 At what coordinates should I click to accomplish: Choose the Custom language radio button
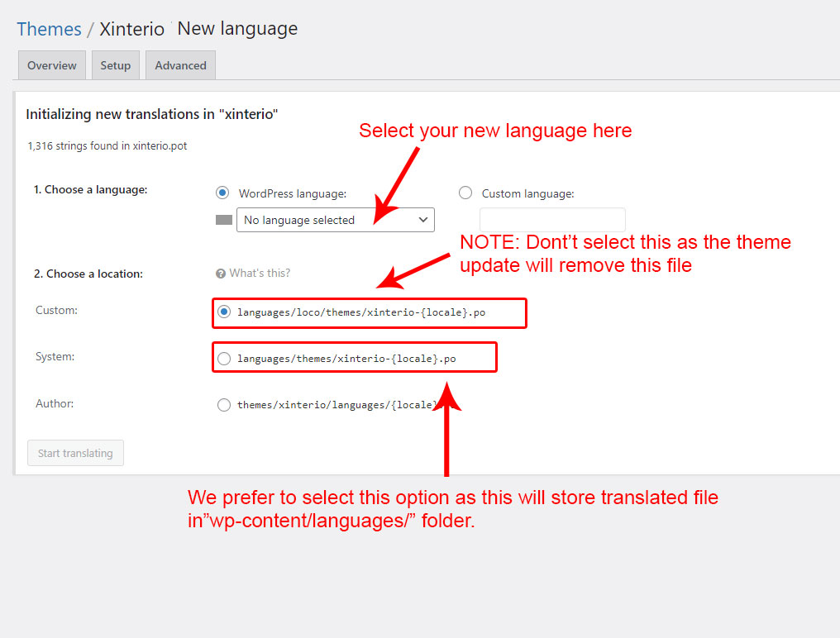(465, 193)
